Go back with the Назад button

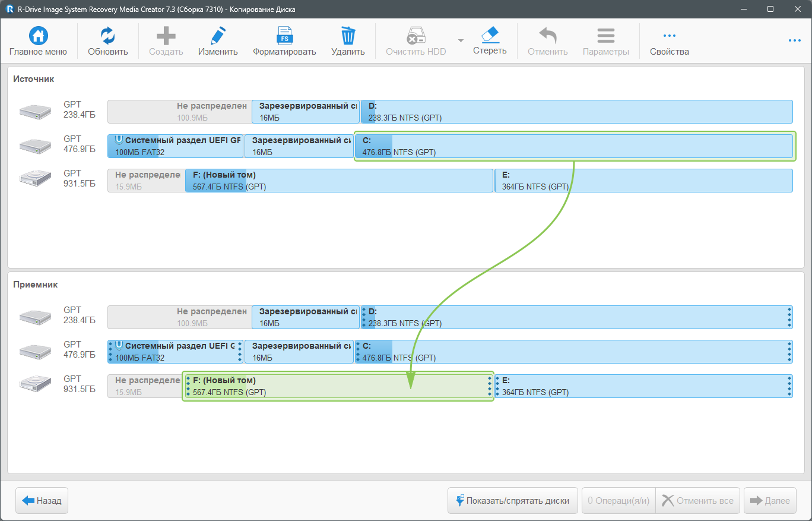pos(42,501)
